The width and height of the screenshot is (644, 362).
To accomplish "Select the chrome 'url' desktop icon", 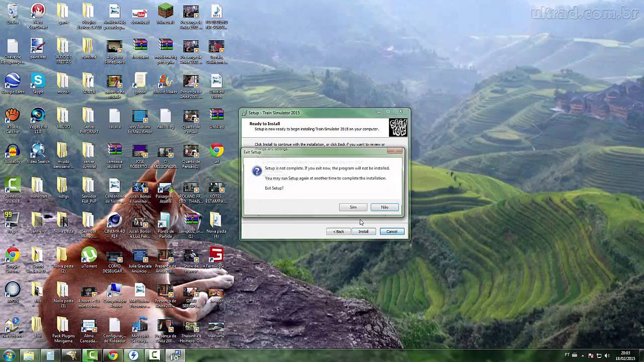I will tap(216, 154).
